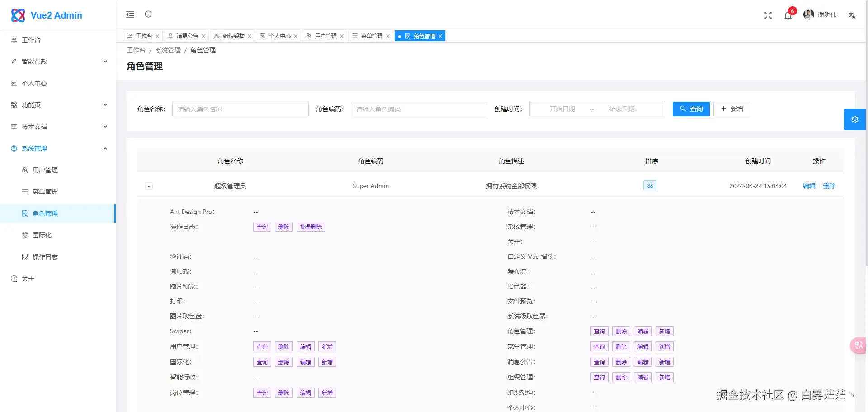Click the 排序 column header
The image size is (868, 412).
tap(652, 161)
